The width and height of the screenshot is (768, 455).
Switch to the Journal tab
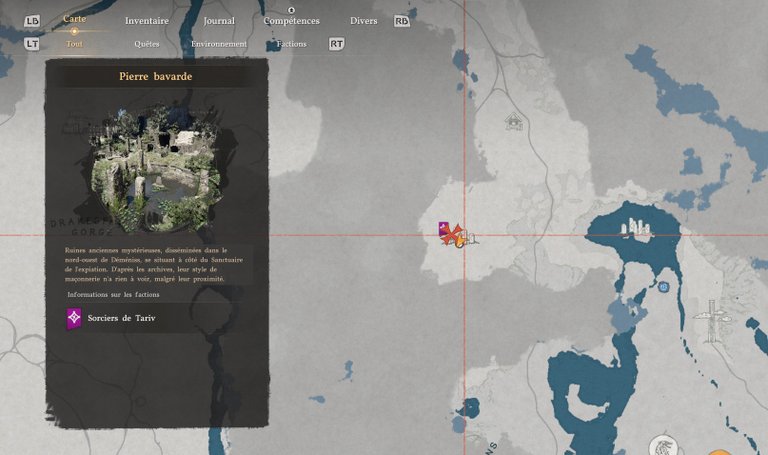[218, 21]
